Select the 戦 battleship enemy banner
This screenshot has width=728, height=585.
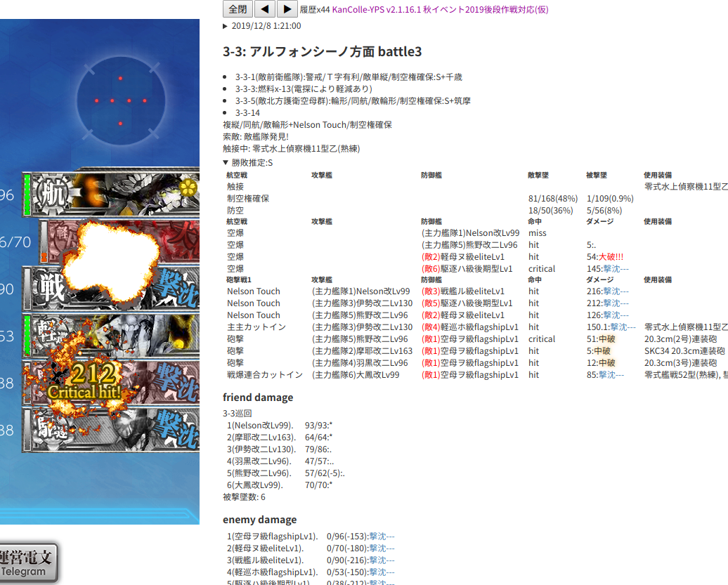[x=112, y=289]
